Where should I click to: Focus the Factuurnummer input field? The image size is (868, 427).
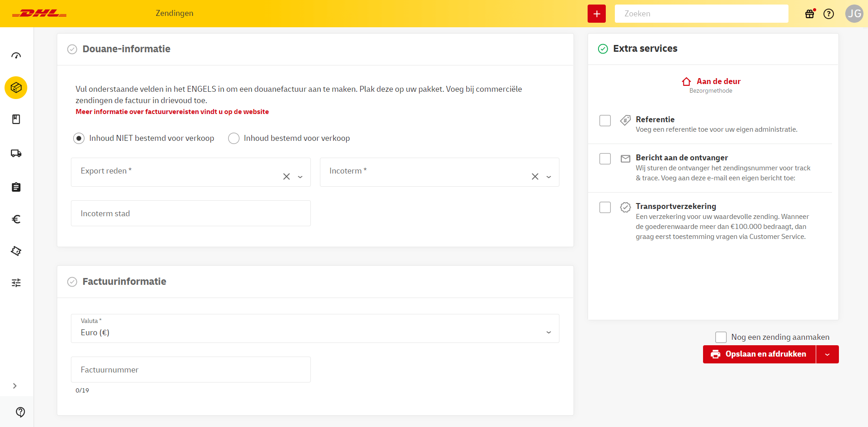coord(190,370)
